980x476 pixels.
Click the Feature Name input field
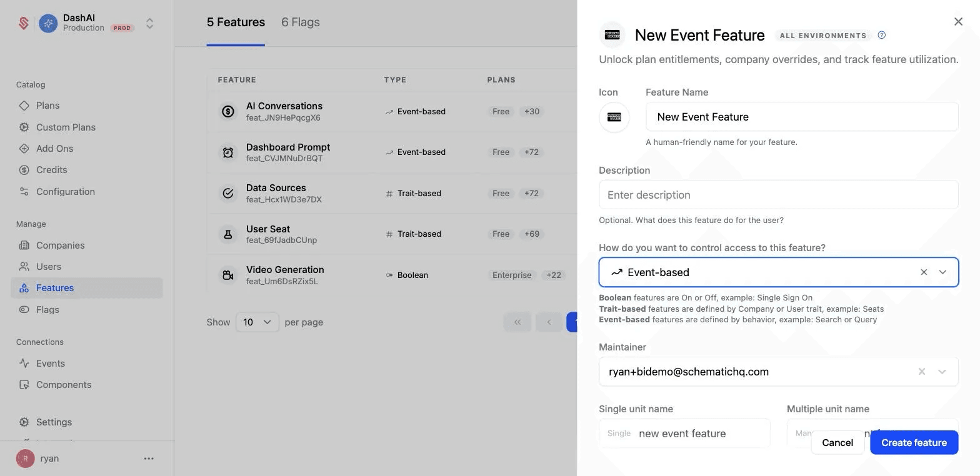[802, 117]
